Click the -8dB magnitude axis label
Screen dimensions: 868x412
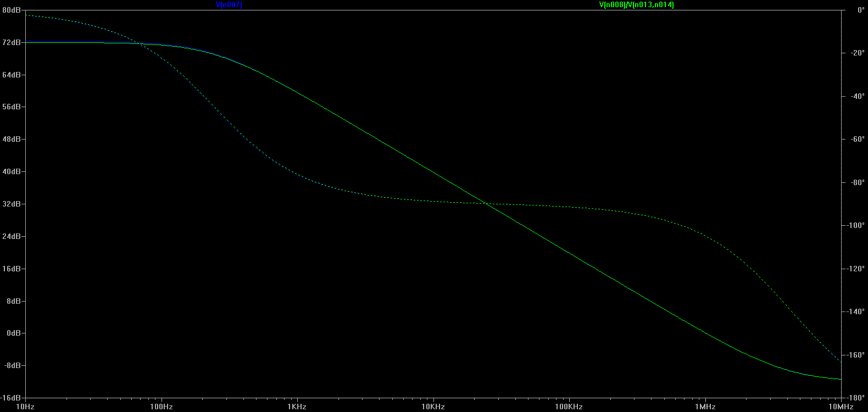13,365
